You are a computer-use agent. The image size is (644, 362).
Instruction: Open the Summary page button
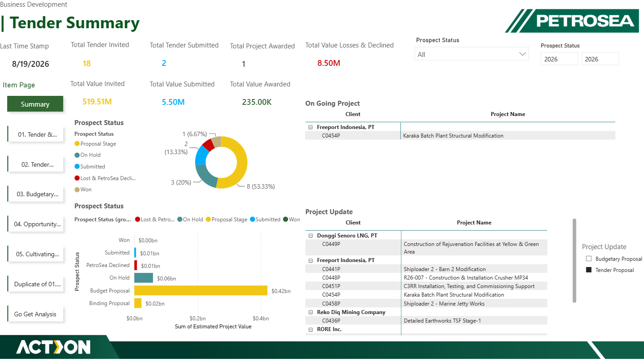click(35, 104)
